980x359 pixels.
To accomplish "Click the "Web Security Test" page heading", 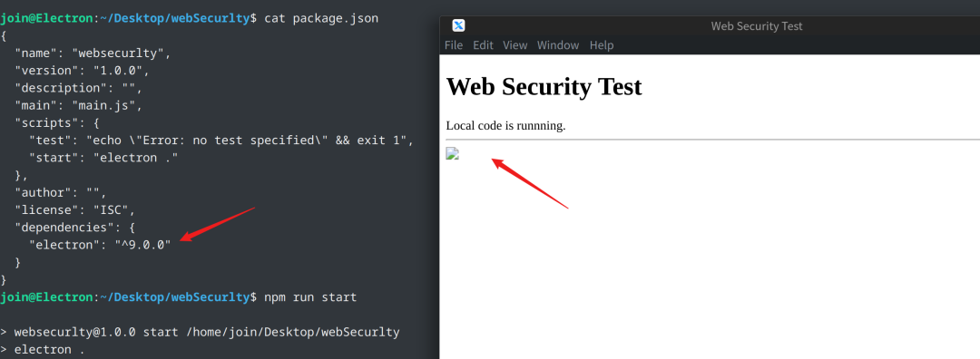I will pos(544,86).
